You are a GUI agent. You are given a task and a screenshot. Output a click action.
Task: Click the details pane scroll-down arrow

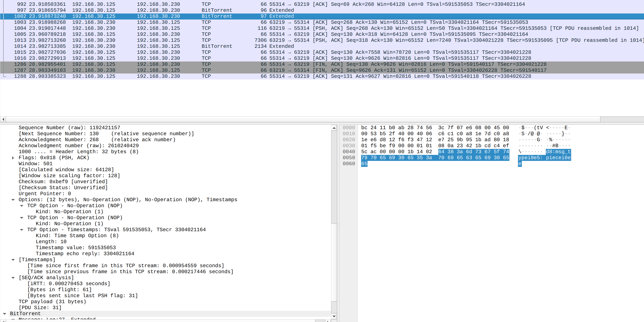[x=334, y=316]
